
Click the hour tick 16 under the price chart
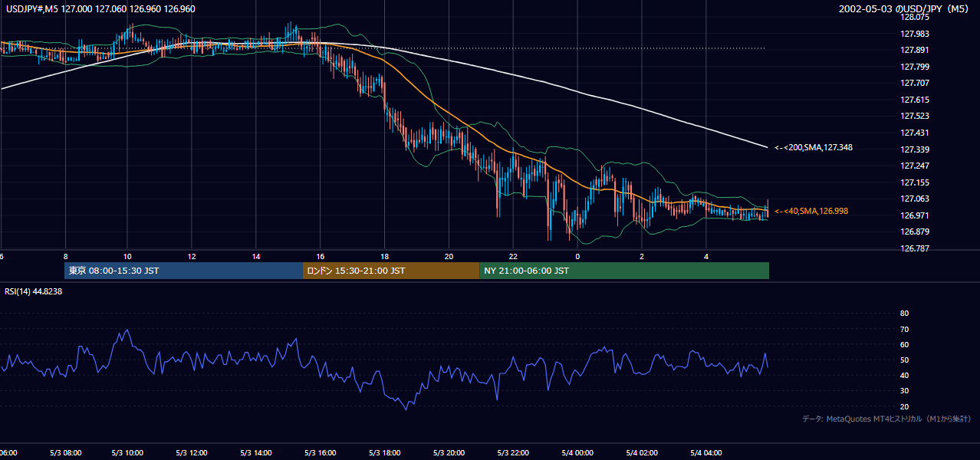point(321,257)
